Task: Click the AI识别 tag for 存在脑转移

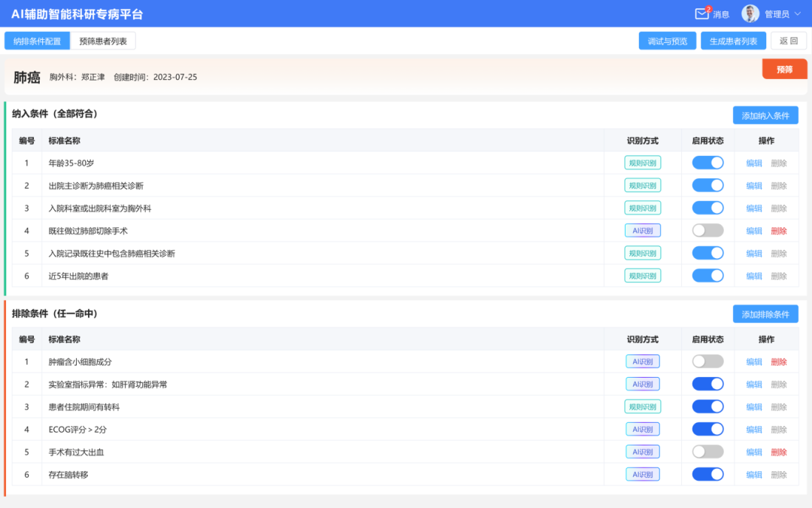Action: (x=643, y=474)
